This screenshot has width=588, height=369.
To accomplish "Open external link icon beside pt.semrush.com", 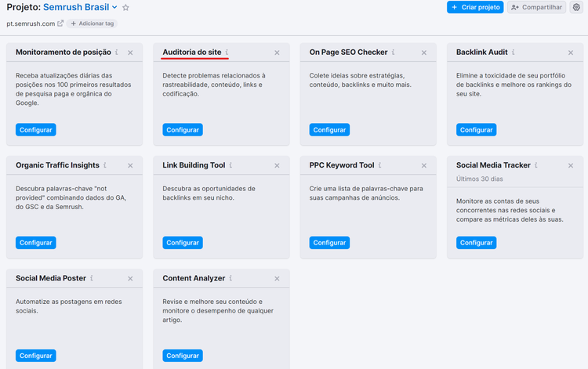I will [x=60, y=24].
